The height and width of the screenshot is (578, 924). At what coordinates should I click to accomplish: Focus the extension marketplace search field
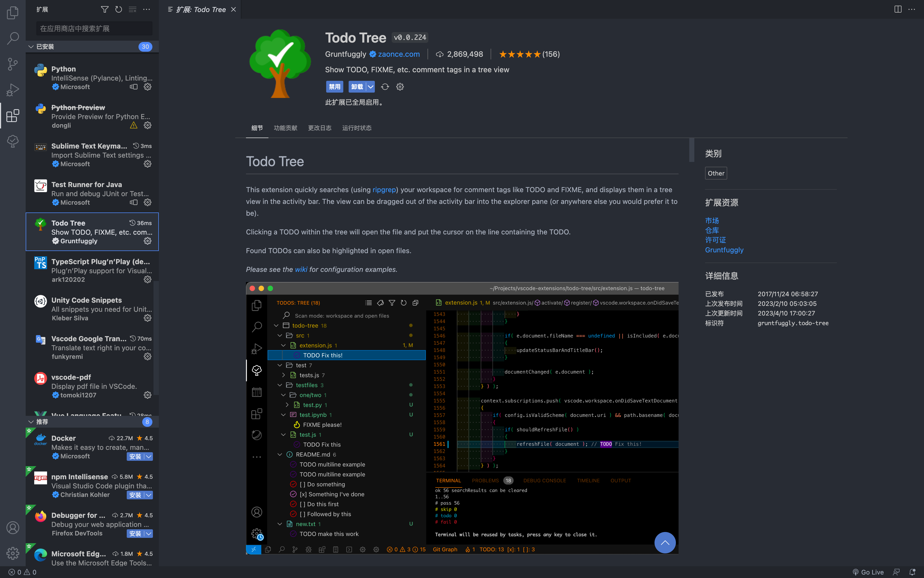(94, 29)
